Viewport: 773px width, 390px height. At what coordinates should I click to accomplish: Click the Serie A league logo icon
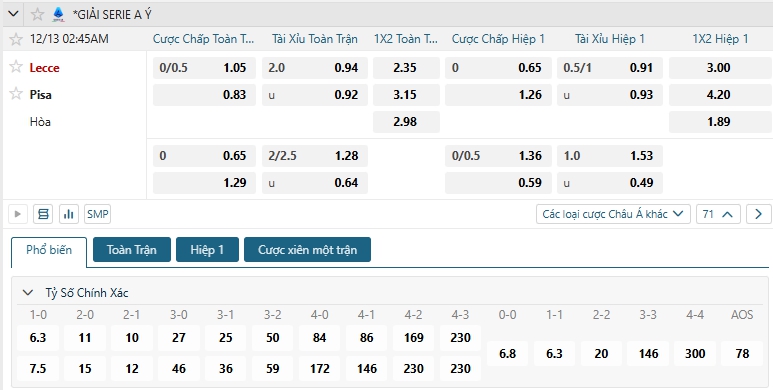[58, 15]
